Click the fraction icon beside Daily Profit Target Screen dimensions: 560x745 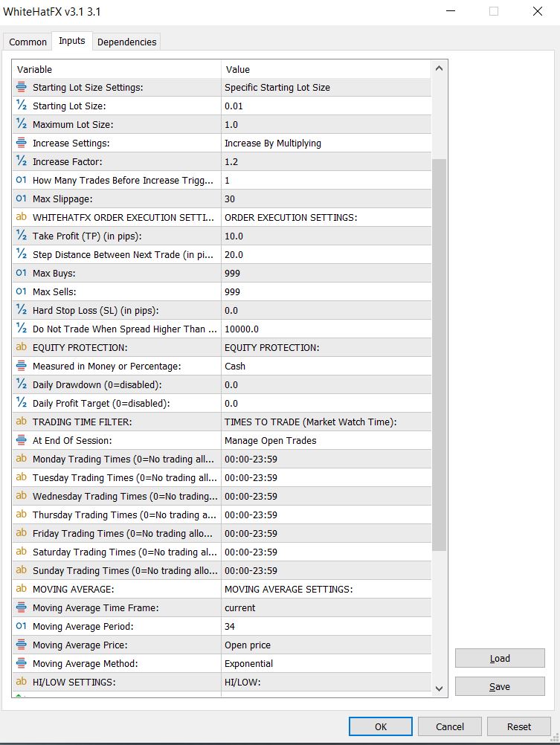[x=22, y=403]
